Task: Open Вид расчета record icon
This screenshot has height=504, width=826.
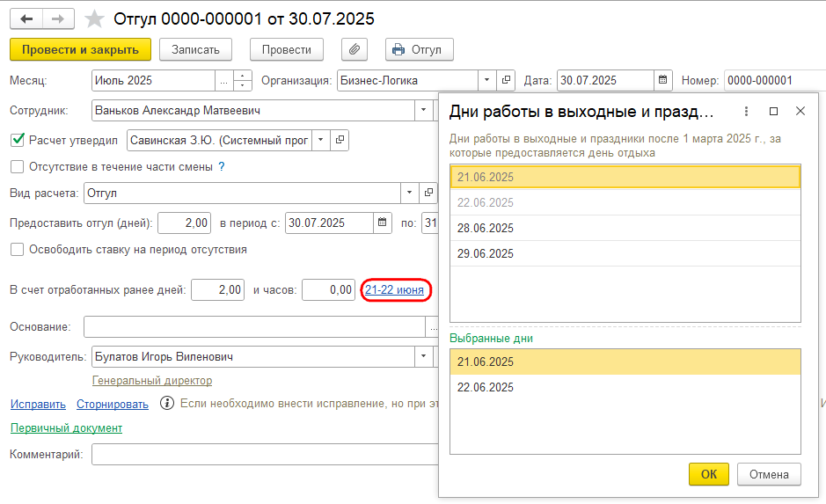Action: point(428,194)
